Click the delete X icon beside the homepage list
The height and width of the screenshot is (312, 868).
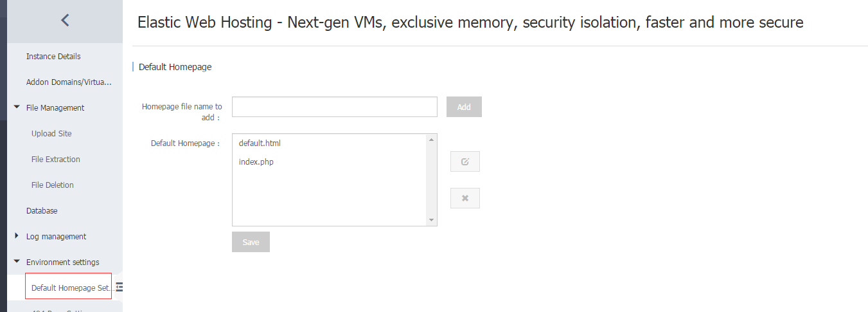click(x=465, y=198)
